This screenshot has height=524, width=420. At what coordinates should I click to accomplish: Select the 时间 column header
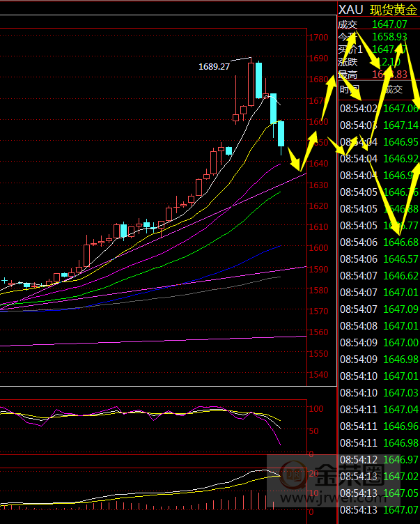tap(350, 89)
